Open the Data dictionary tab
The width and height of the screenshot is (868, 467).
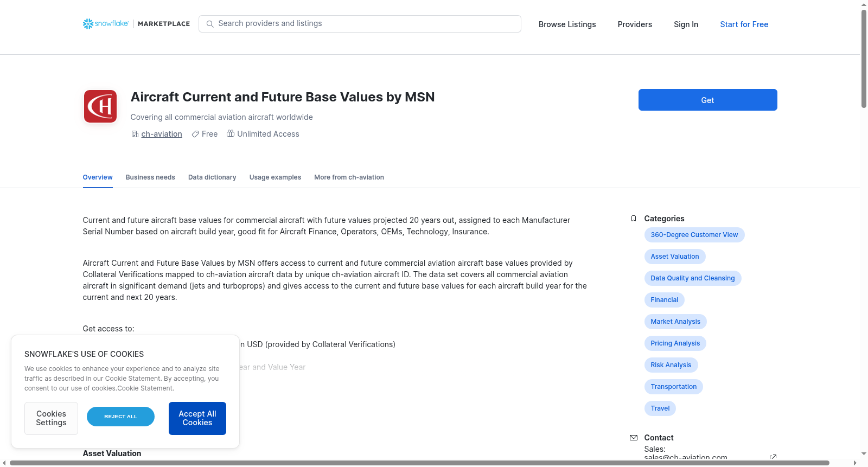[x=212, y=177]
